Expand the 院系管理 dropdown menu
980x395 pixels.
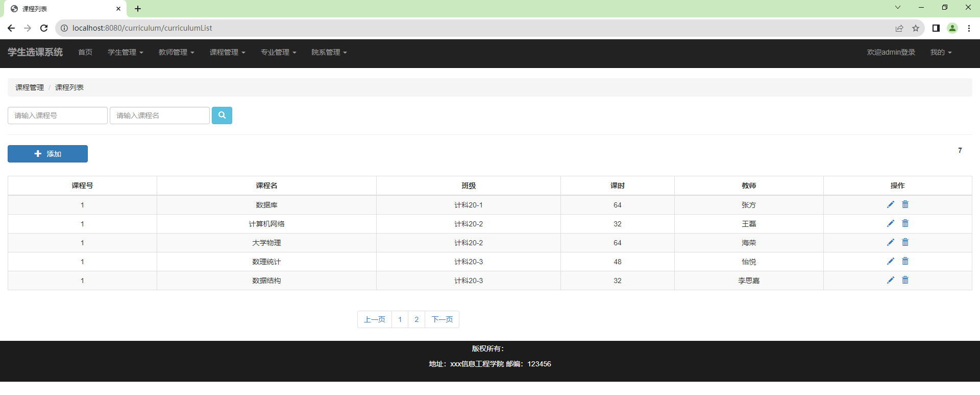(x=329, y=52)
